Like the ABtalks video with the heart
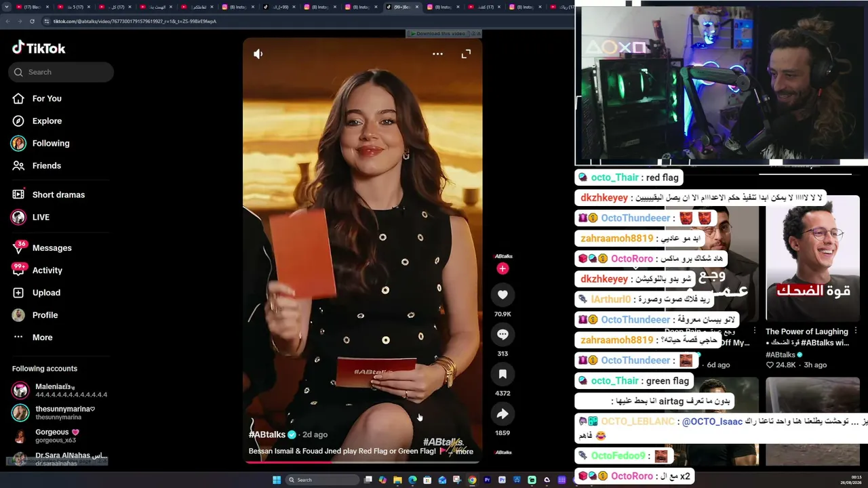The image size is (868, 488). click(502, 295)
